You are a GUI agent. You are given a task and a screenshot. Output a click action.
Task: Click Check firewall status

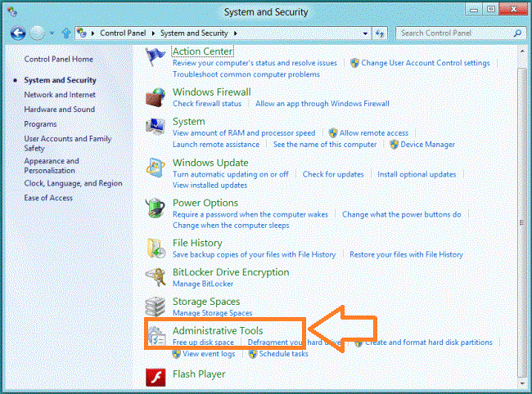[x=207, y=104]
